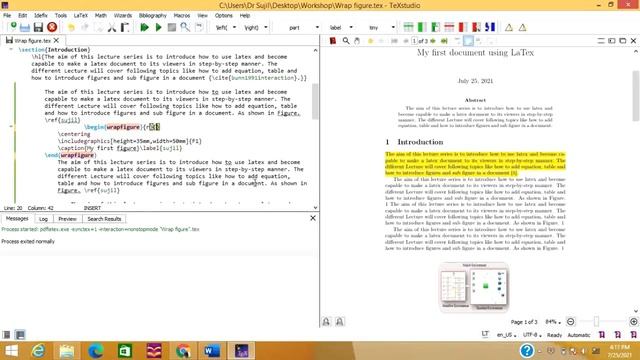Click the View Log icon

click(x=199, y=27)
